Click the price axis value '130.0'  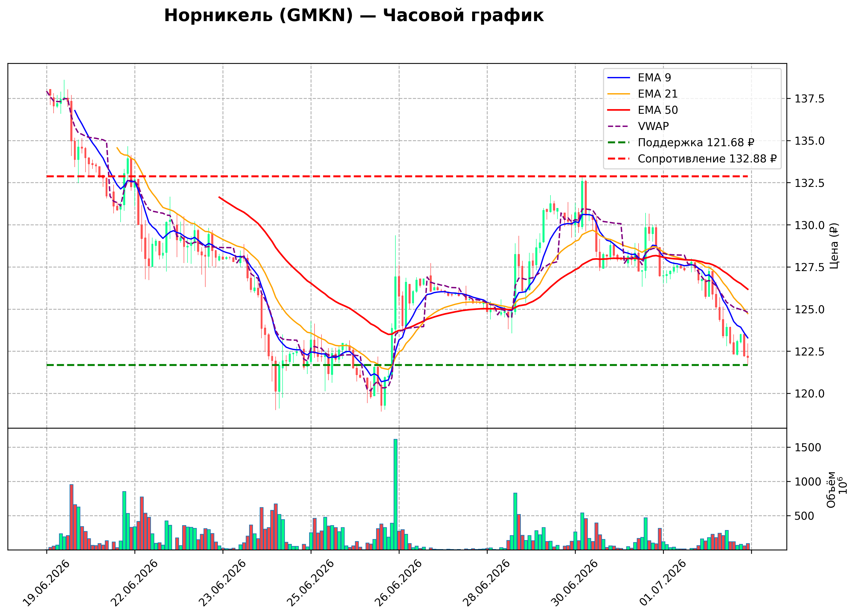click(x=809, y=225)
